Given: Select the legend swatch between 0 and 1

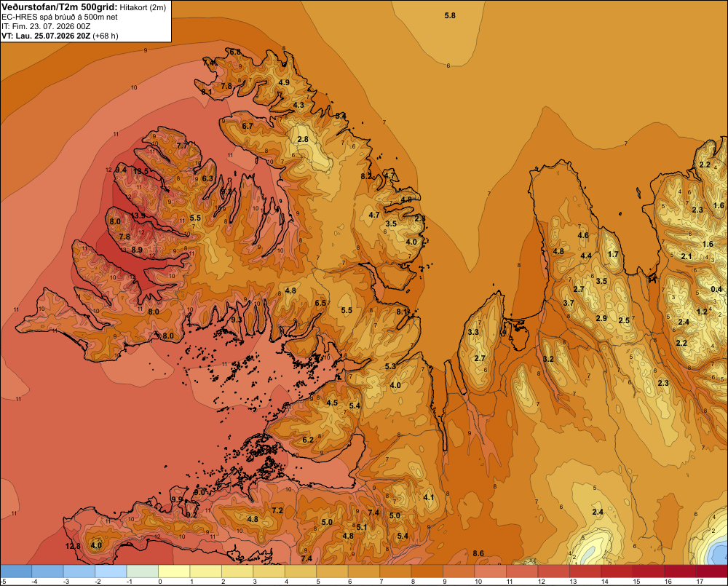Looking at the screenshot, I should coord(174,571).
